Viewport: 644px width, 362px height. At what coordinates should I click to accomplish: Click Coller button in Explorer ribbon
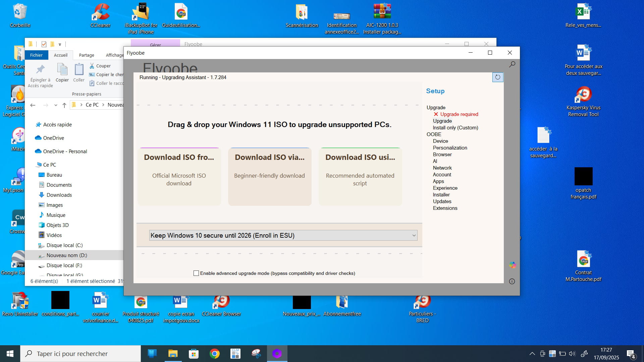click(79, 73)
